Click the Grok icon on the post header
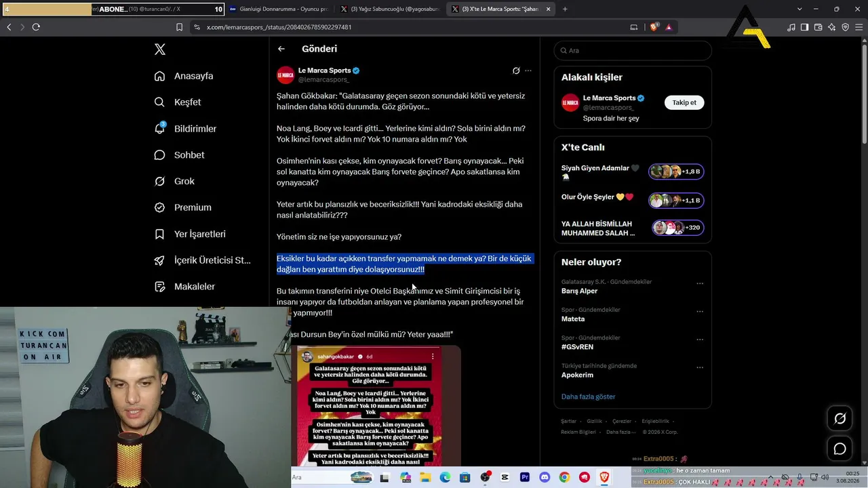 click(516, 70)
